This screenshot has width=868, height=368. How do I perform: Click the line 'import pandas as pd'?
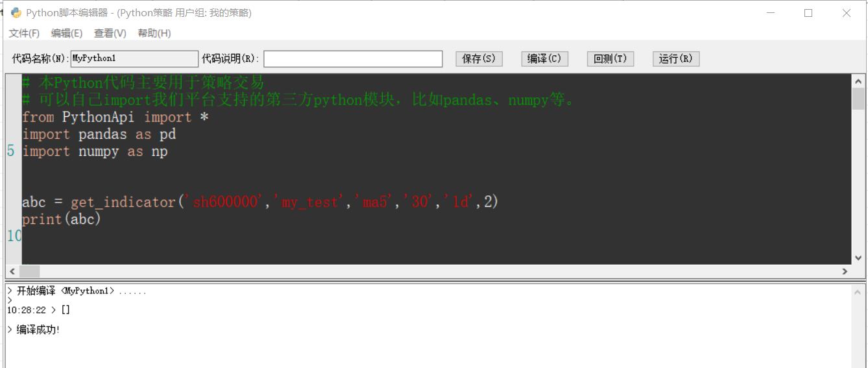99,134
